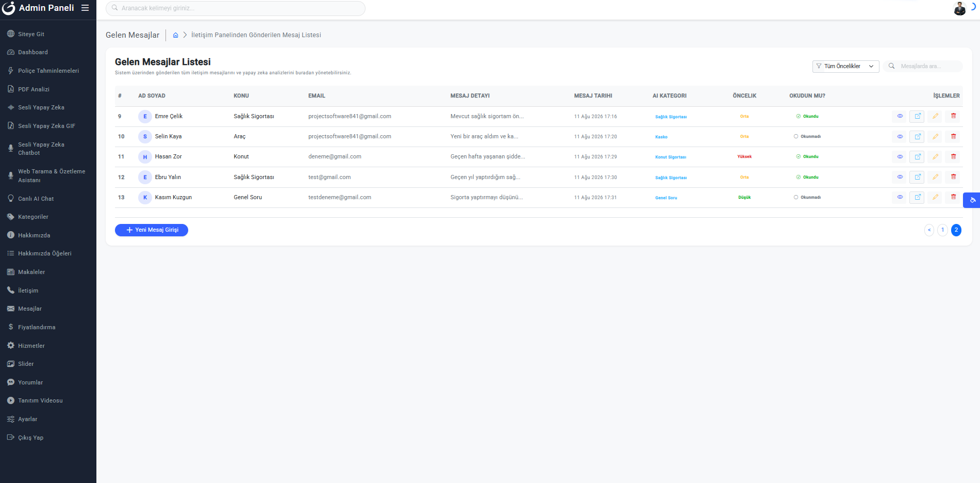This screenshot has width=980, height=483.
Task: Open external link icon for Emre Çelik row
Action: [917, 116]
